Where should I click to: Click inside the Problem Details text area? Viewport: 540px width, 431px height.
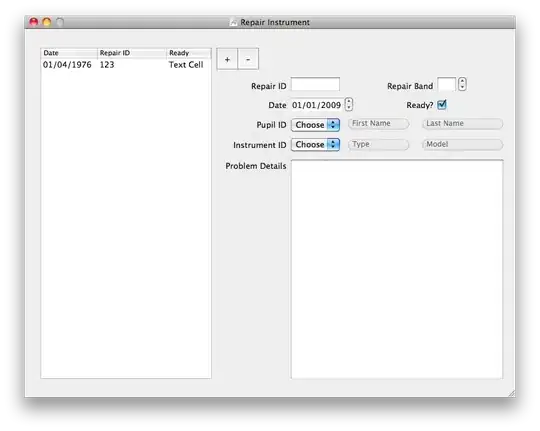[x=397, y=269]
